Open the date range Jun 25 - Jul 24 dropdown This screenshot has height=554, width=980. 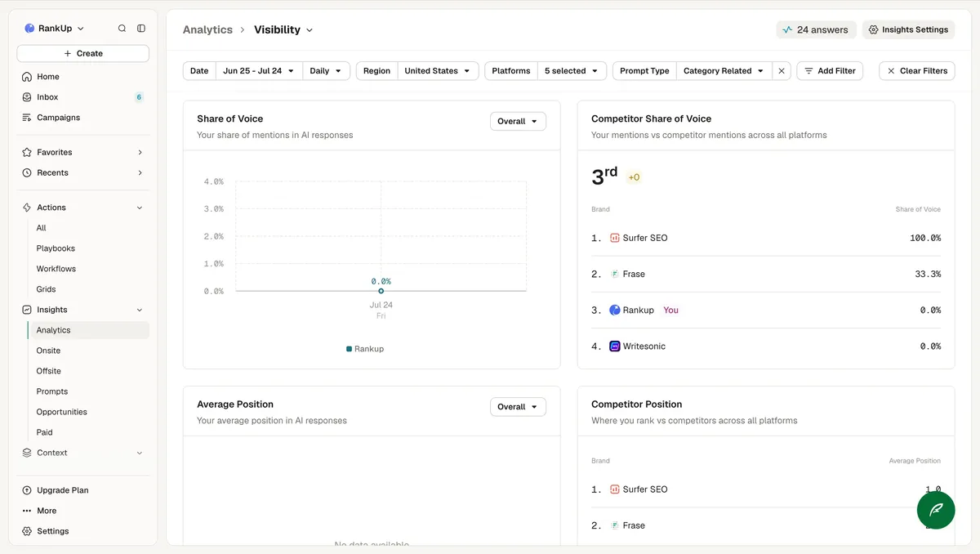259,71
